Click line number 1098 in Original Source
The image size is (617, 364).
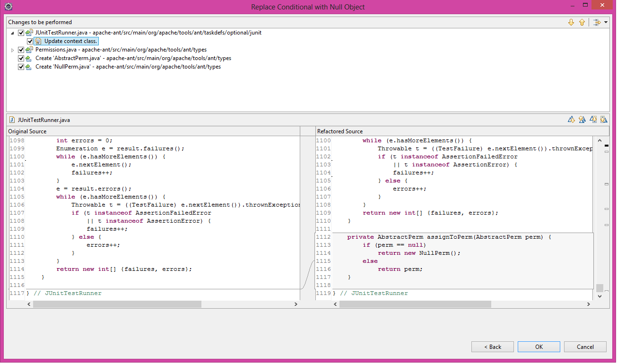[17, 140]
